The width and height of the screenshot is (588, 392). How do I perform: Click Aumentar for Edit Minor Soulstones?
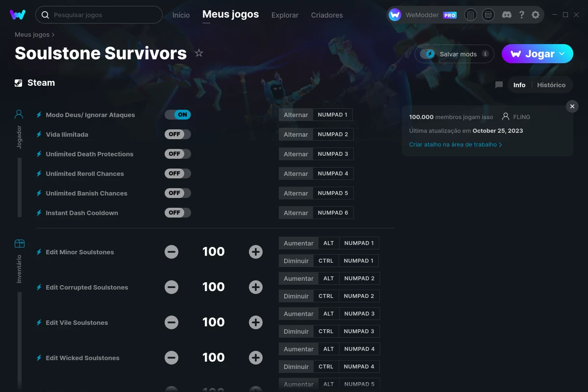pyautogui.click(x=298, y=243)
